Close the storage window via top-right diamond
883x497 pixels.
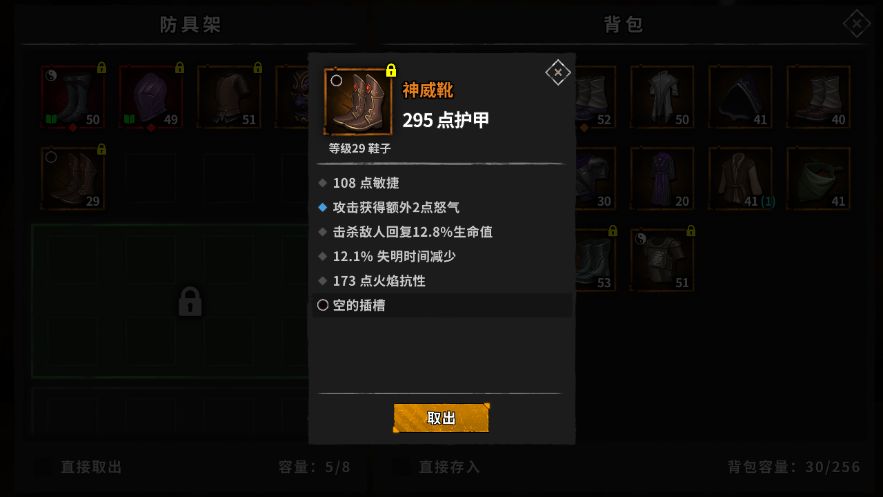coord(857,24)
